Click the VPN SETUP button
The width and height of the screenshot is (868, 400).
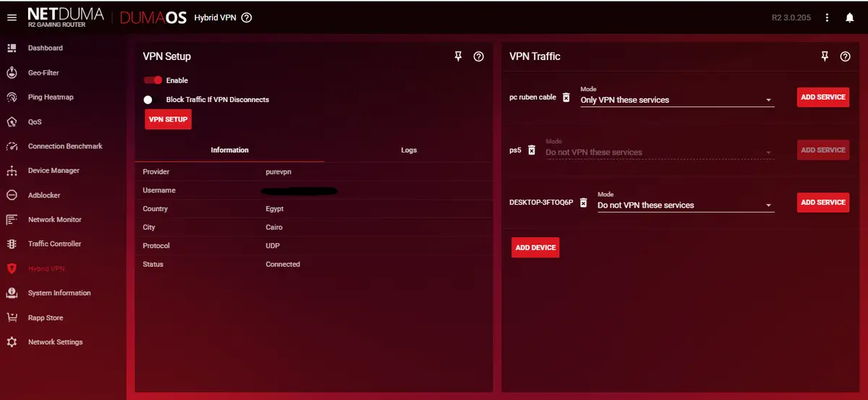(168, 119)
